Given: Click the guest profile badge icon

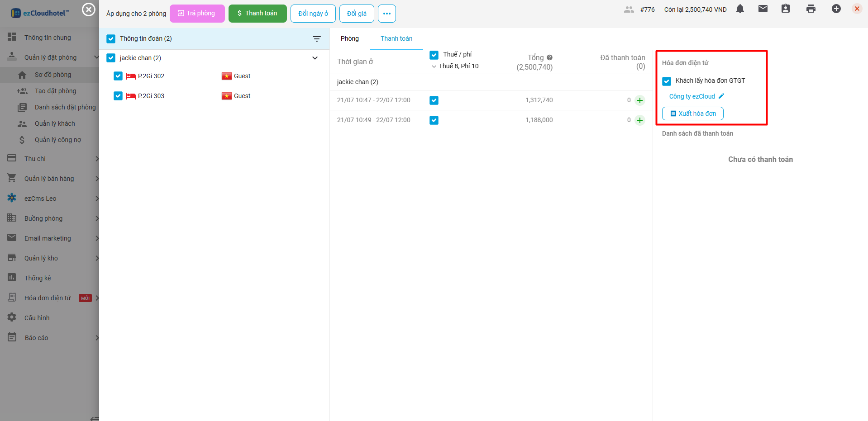Looking at the screenshot, I should tap(786, 9).
